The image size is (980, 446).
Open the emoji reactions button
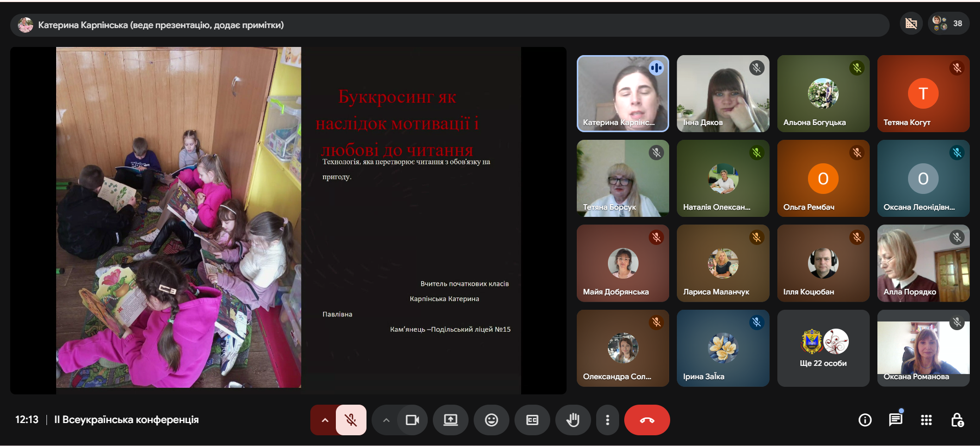click(x=491, y=420)
